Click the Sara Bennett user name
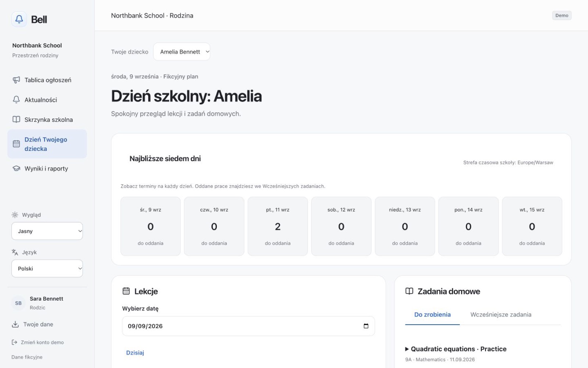588x368 pixels. tap(46, 299)
